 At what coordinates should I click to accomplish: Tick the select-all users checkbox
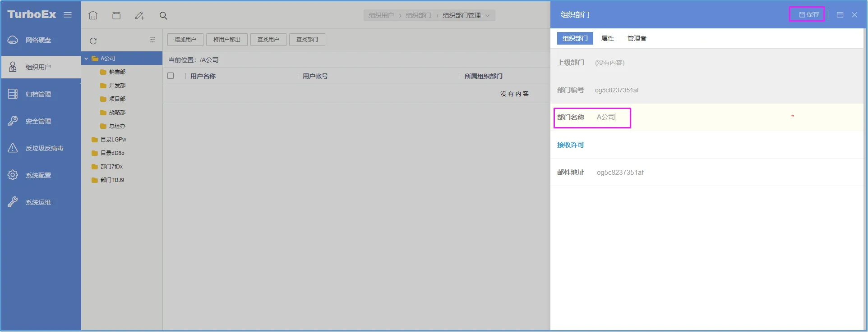(171, 76)
